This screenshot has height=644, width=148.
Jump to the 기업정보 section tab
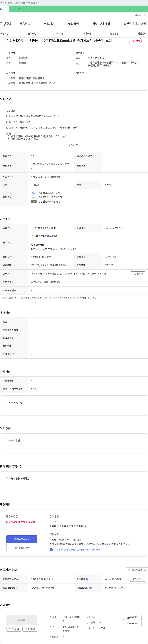(x=142, y=33)
